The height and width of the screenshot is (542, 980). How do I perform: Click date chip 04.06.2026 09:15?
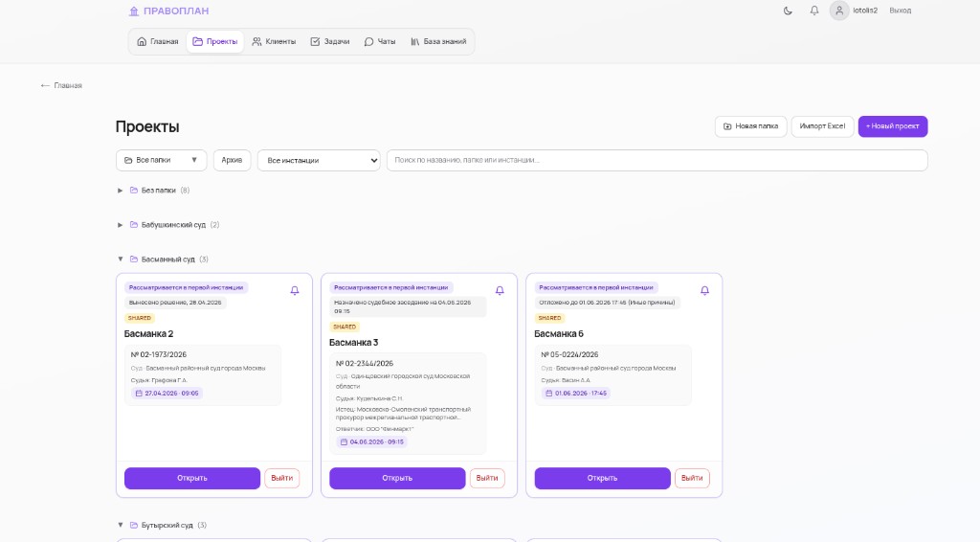point(372,442)
